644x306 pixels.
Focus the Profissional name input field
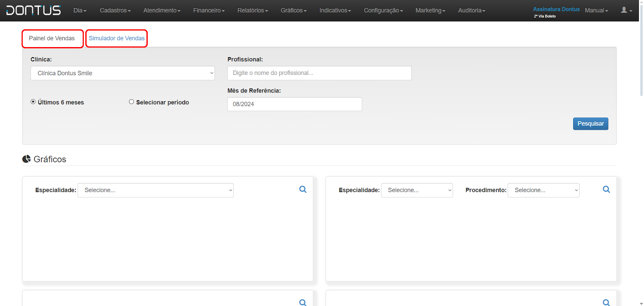[320, 73]
